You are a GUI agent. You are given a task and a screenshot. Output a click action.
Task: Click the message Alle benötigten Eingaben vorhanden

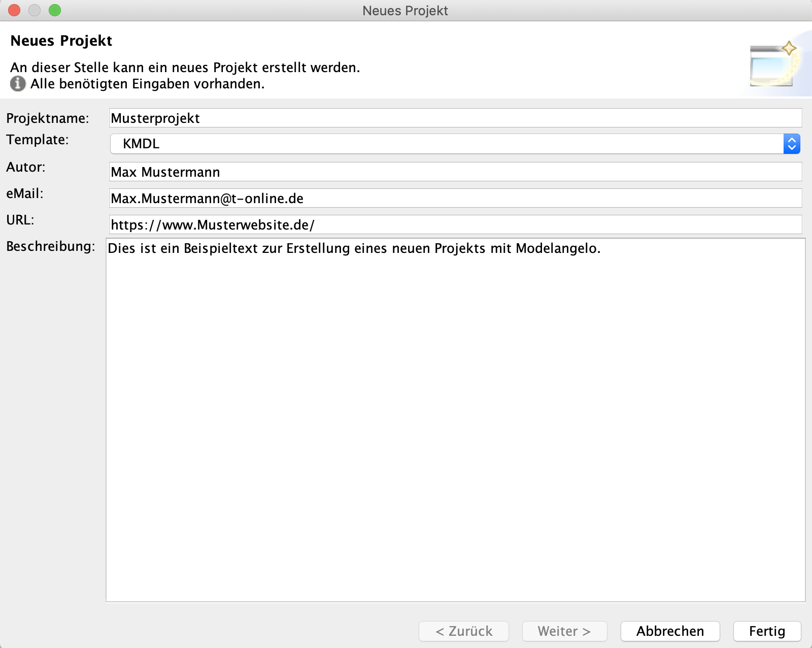click(147, 84)
